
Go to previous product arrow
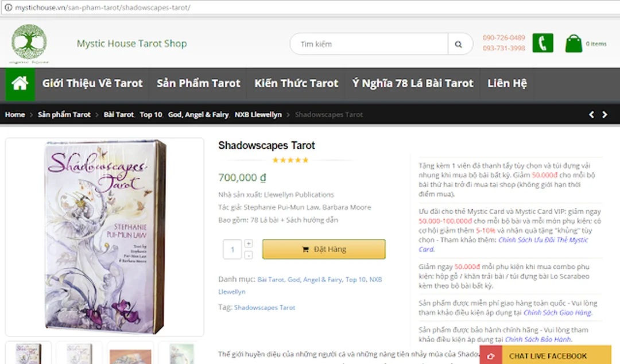tap(591, 115)
